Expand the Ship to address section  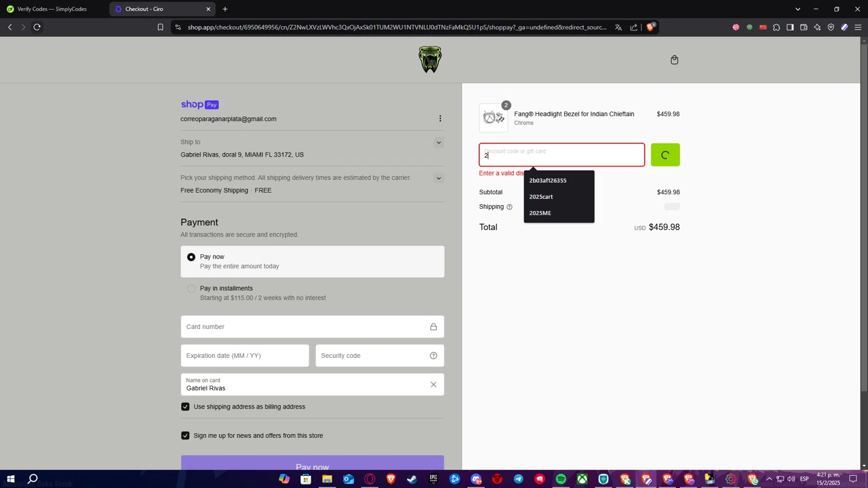pos(439,143)
